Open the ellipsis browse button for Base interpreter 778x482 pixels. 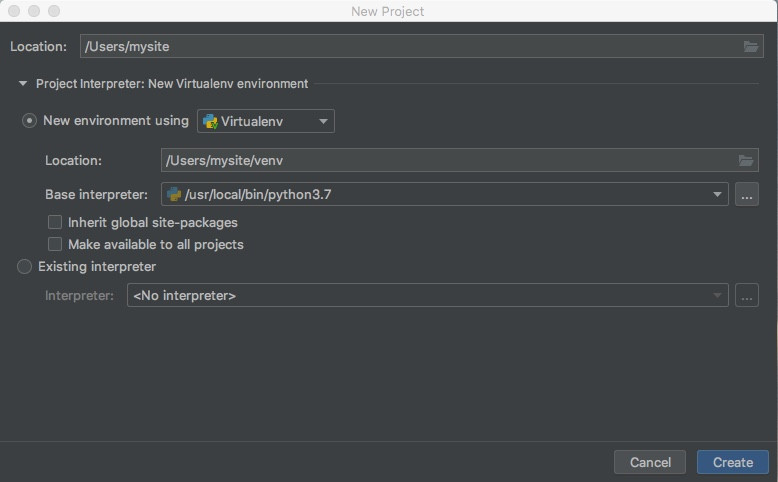747,194
